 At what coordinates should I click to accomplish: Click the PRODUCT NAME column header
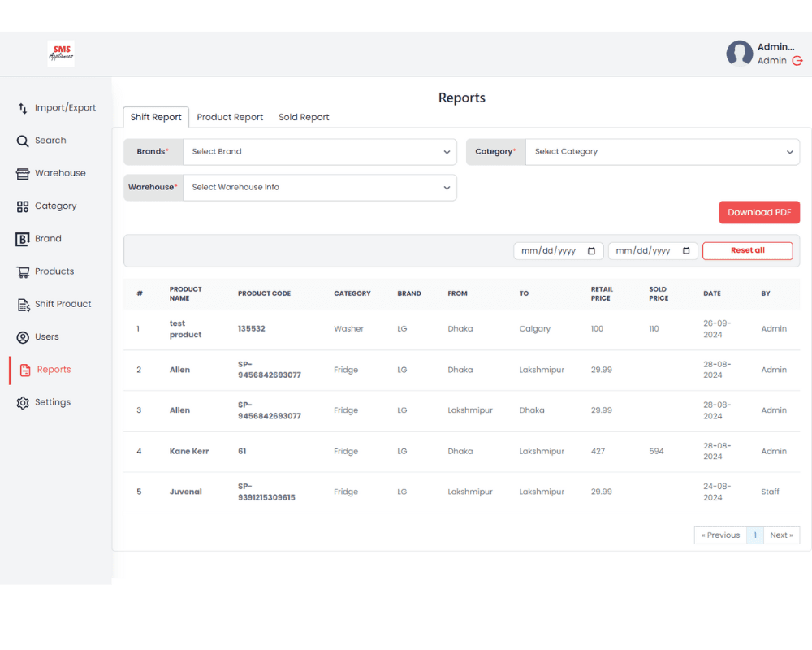click(185, 294)
